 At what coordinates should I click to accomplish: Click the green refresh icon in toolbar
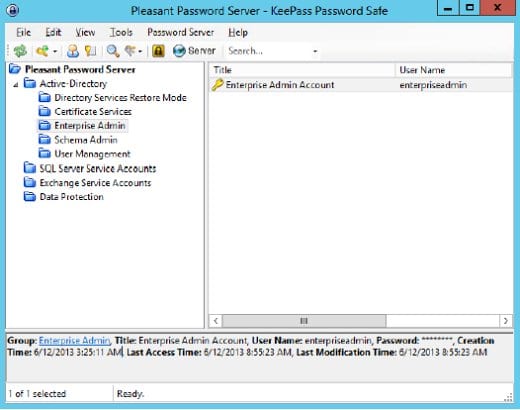click(x=20, y=51)
